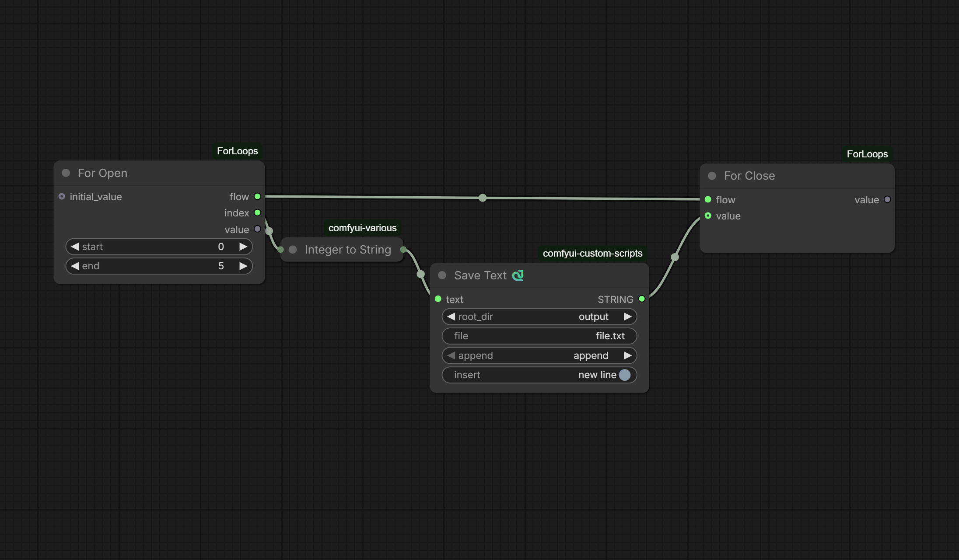Click the comfyui-various badge
Viewport: 959px width, 560px height.
pyautogui.click(x=363, y=228)
